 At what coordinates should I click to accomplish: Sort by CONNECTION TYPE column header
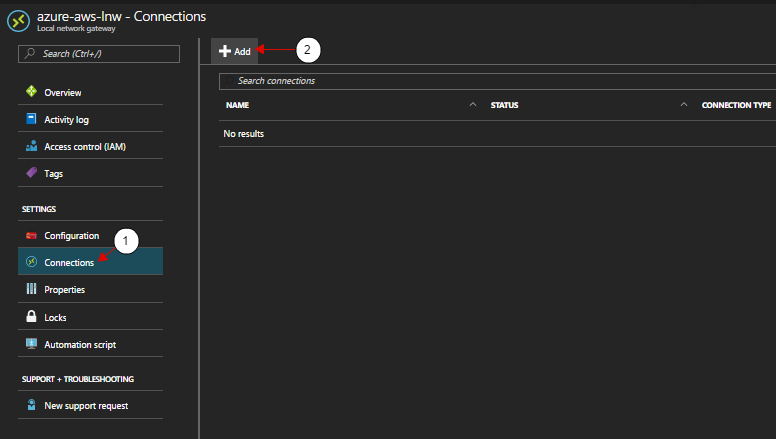coord(736,105)
